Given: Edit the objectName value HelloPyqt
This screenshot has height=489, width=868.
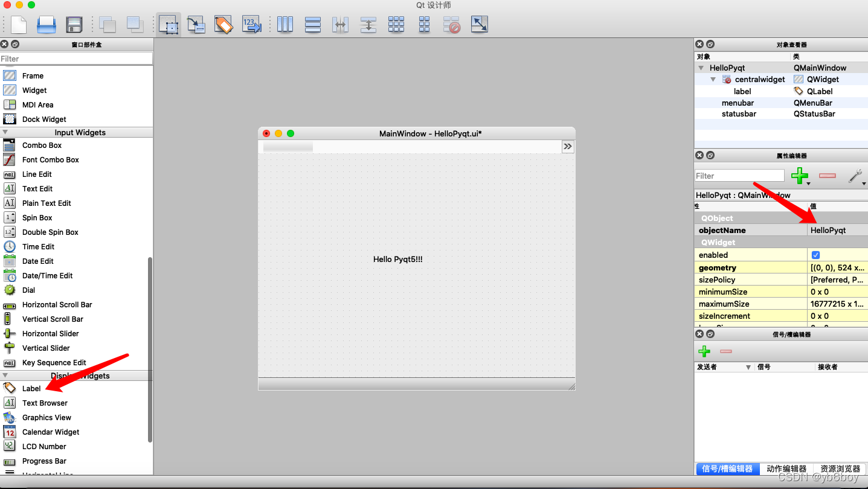Looking at the screenshot, I should tap(838, 230).
